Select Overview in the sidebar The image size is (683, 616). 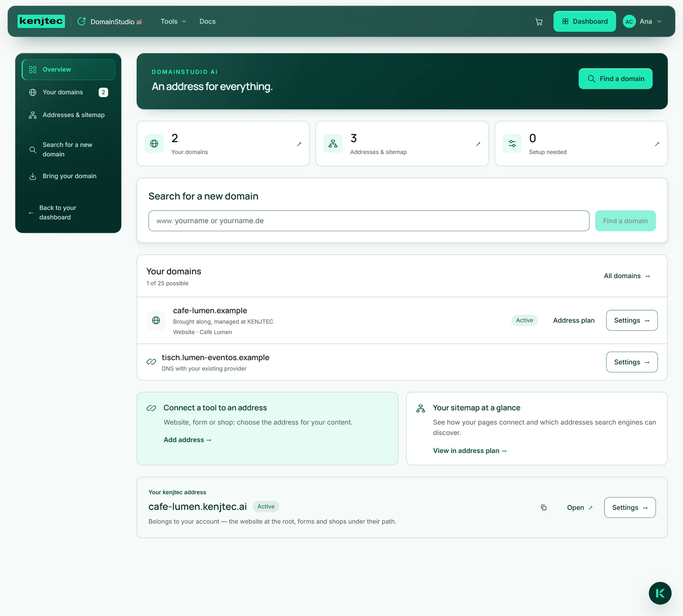[x=68, y=70]
